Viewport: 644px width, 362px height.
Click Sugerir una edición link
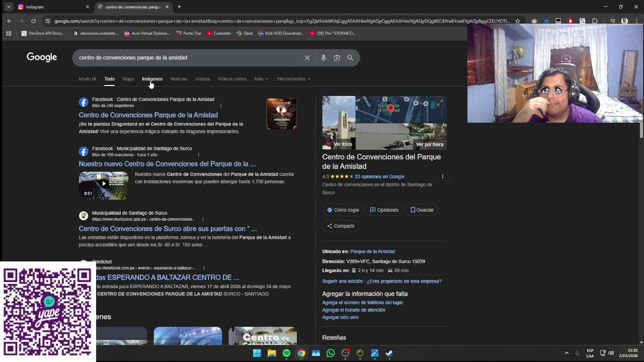tap(342, 282)
